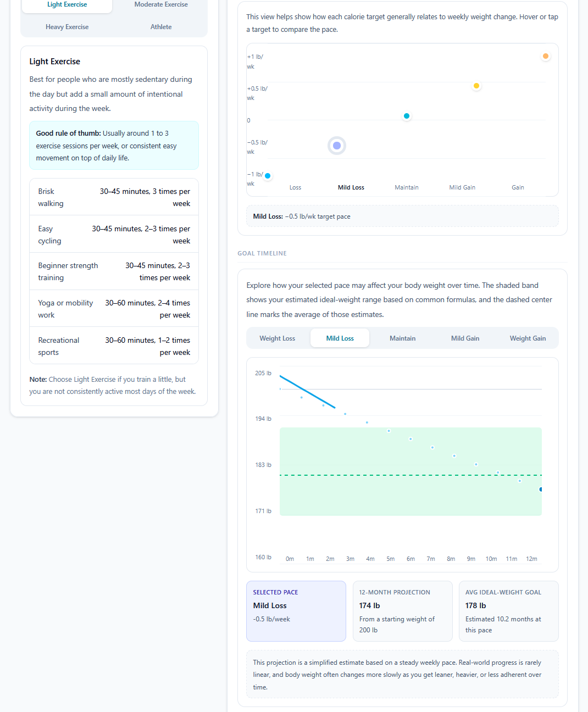Click the highlighted purple Mild Loss dot
The height and width of the screenshot is (712, 588).
[337, 146]
